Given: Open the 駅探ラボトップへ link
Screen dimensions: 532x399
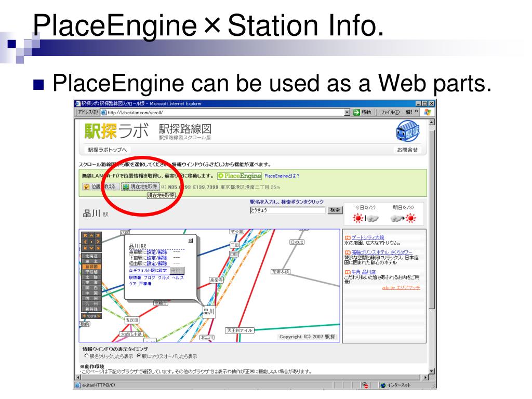Looking at the screenshot, I should coord(107,150).
